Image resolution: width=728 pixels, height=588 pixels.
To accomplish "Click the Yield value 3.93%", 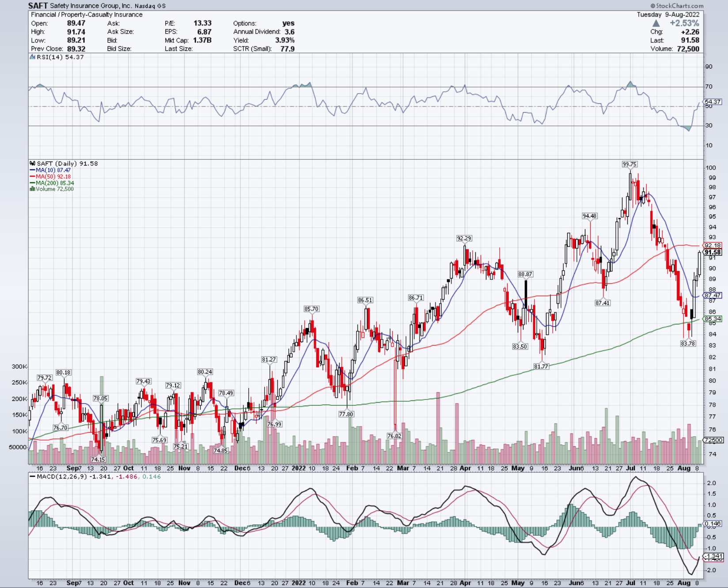I will [x=285, y=40].
